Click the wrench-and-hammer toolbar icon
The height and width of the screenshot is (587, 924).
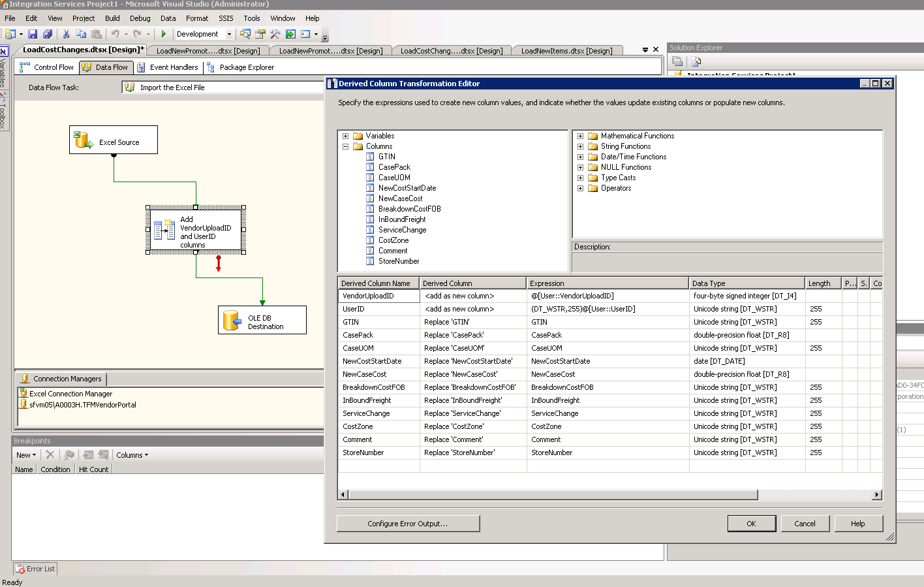pos(275,33)
